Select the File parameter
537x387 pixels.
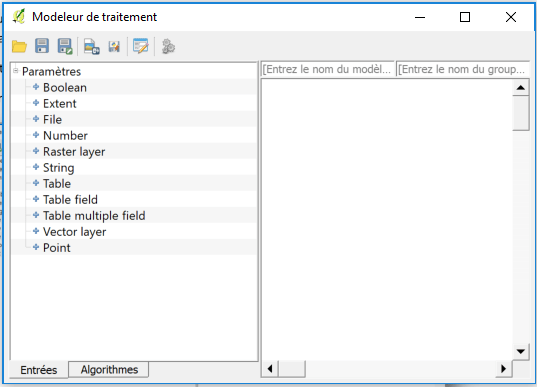52,120
